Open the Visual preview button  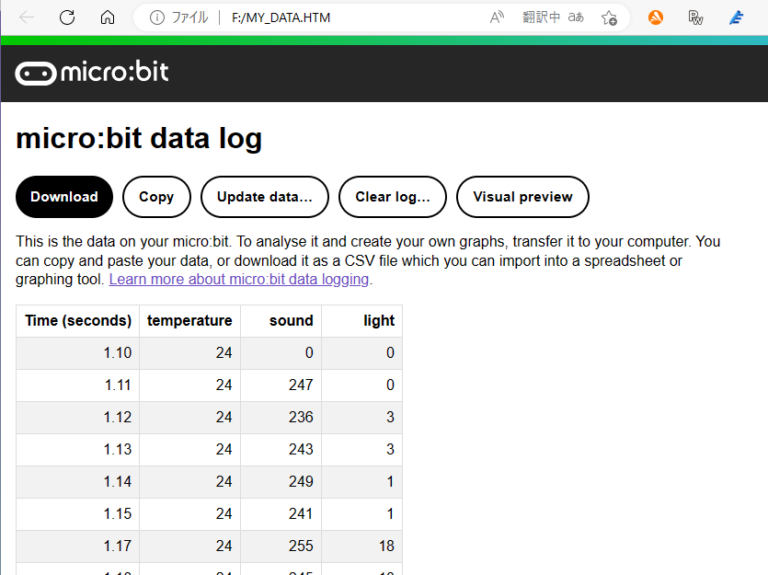(522, 197)
